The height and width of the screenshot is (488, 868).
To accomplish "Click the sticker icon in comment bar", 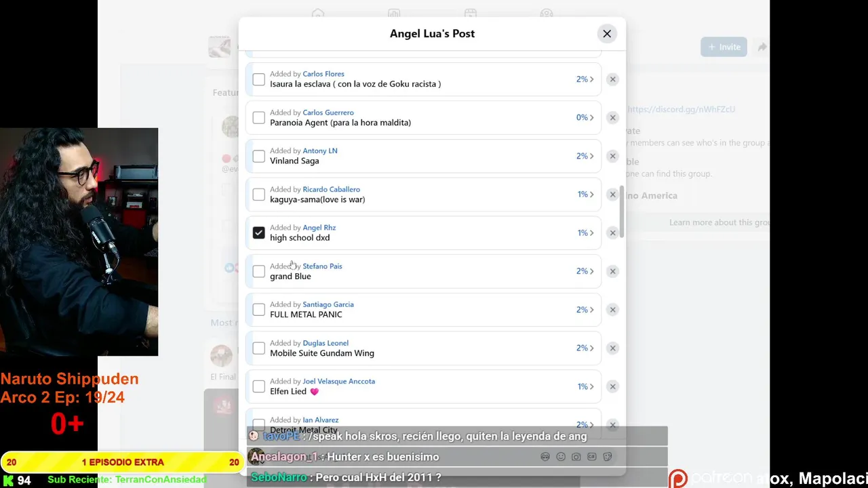I will click(x=608, y=457).
